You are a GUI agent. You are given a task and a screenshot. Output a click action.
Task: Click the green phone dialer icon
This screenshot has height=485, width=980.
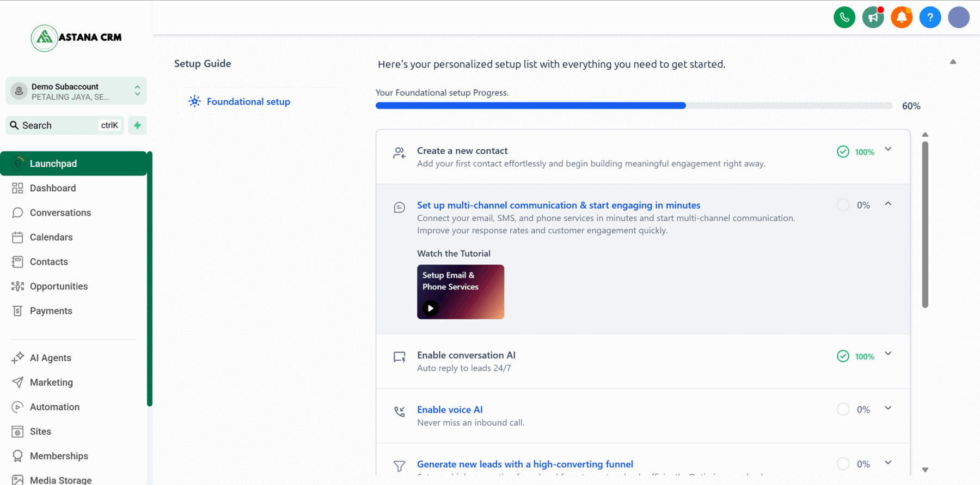844,17
